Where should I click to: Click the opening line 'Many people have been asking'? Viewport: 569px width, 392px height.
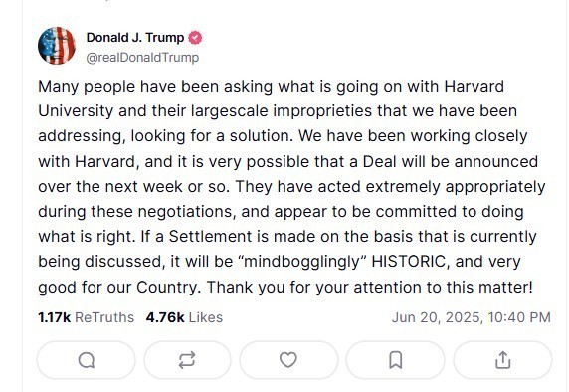pyautogui.click(x=155, y=87)
